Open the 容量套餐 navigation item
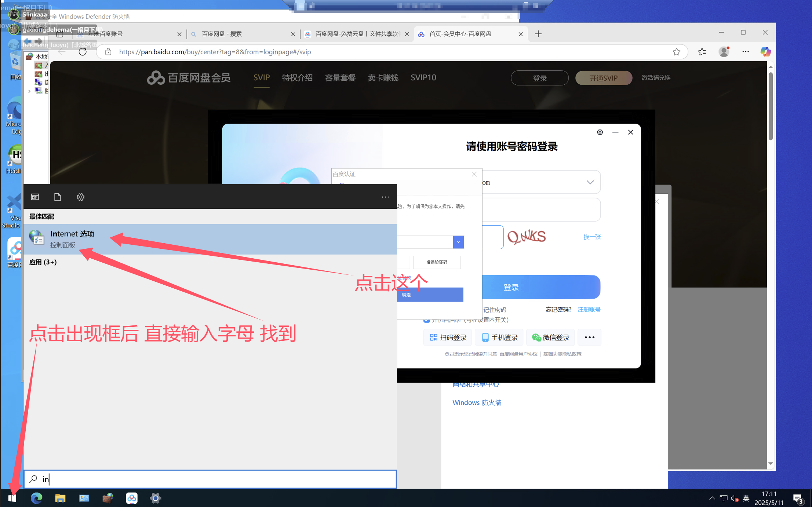This screenshot has width=812, height=507. (340, 77)
